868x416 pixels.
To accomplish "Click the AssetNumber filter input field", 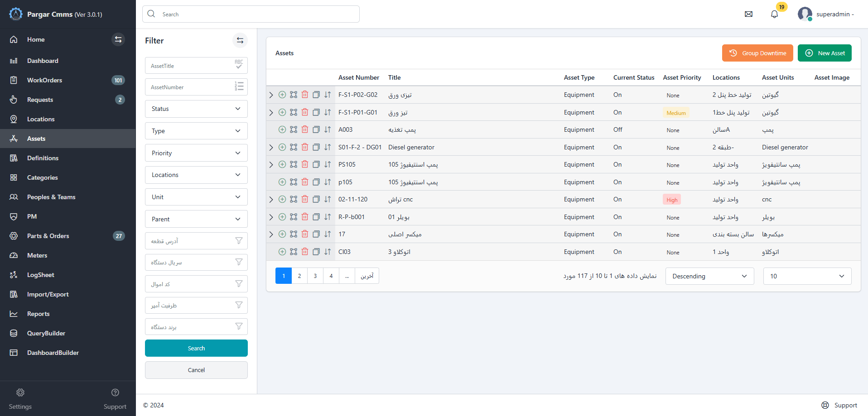I will coord(190,87).
